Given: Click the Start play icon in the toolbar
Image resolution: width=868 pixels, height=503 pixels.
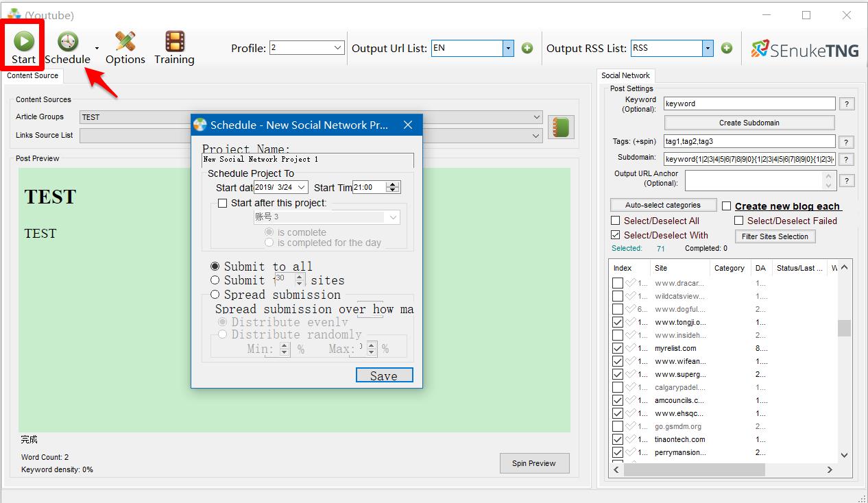Looking at the screenshot, I should click(23, 41).
